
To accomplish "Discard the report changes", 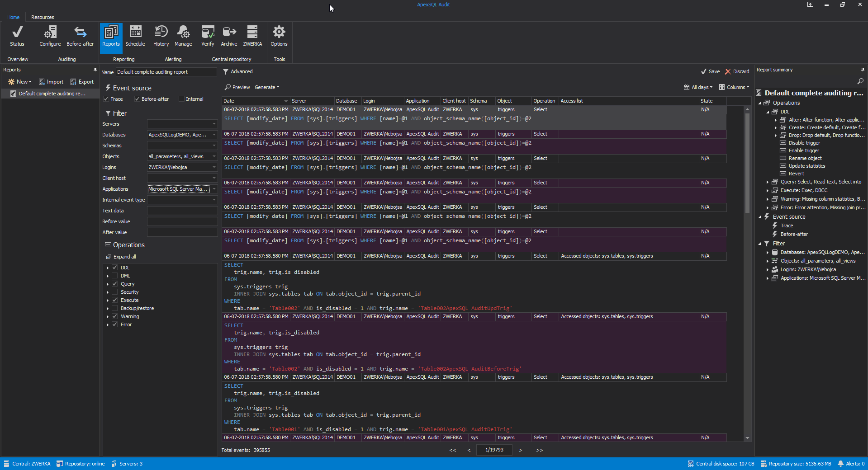I will point(737,71).
